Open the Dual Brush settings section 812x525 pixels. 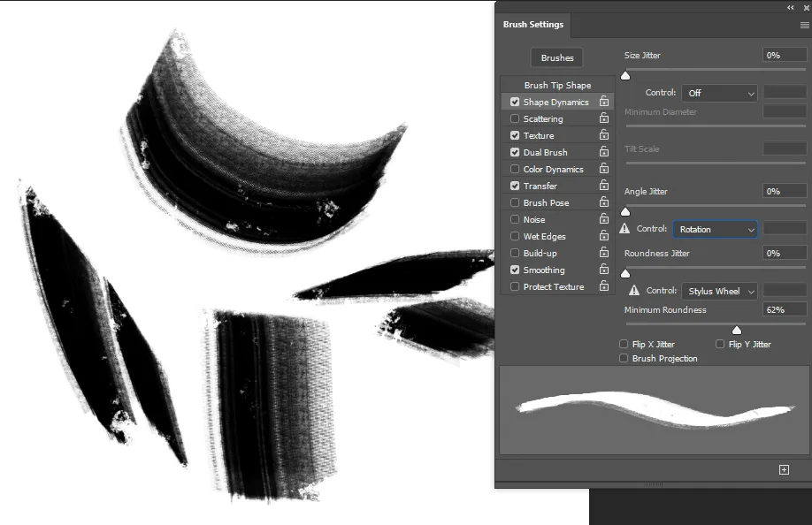coord(545,152)
